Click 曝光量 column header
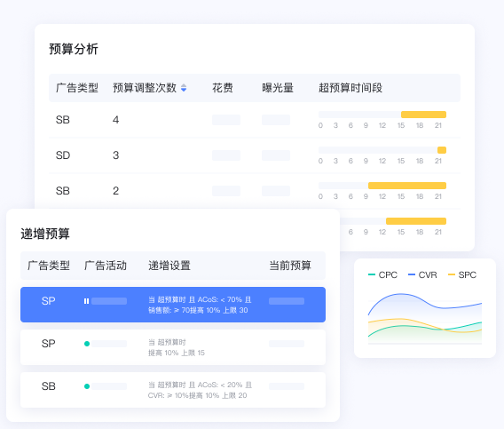Screen dimensions: 504x429 coord(278,88)
